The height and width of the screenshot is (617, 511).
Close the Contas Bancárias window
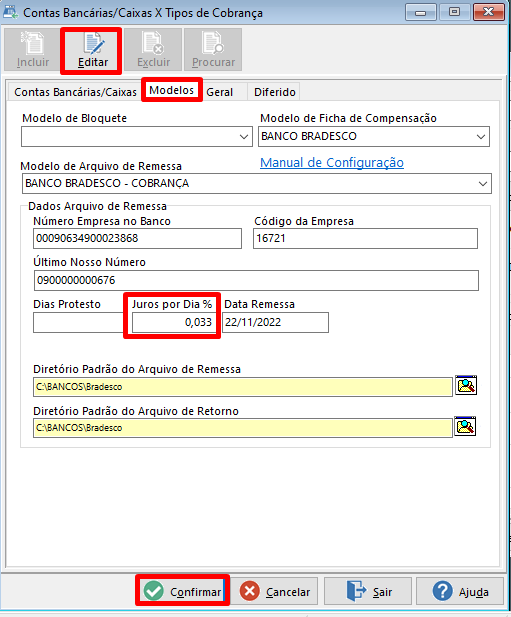(x=489, y=12)
